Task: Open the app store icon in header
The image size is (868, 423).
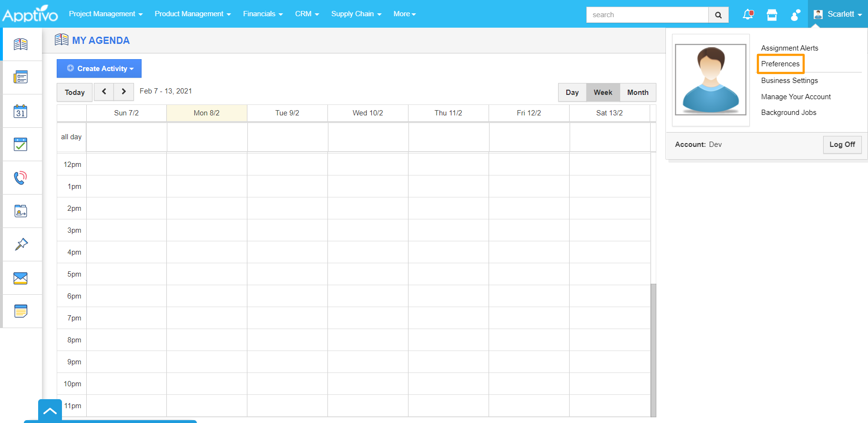Action: (772, 15)
